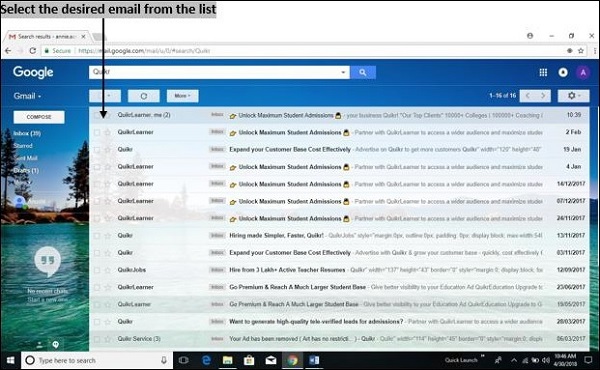Star the Quikr 19 Jan email

tap(108, 150)
